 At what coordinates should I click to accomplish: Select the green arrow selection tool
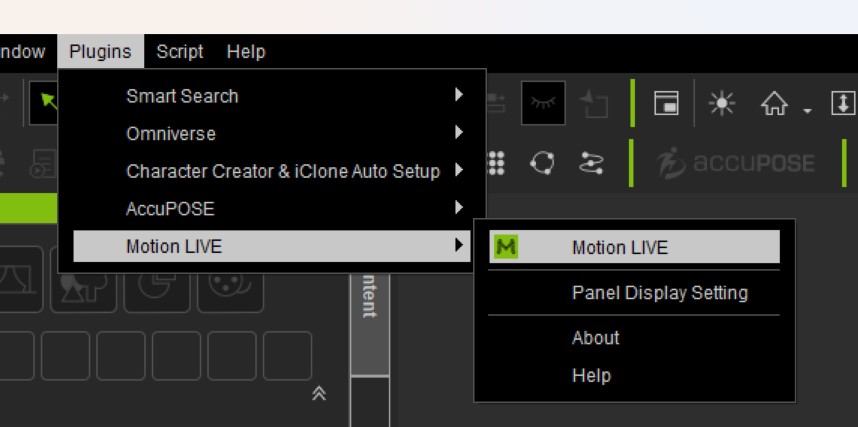click(44, 103)
